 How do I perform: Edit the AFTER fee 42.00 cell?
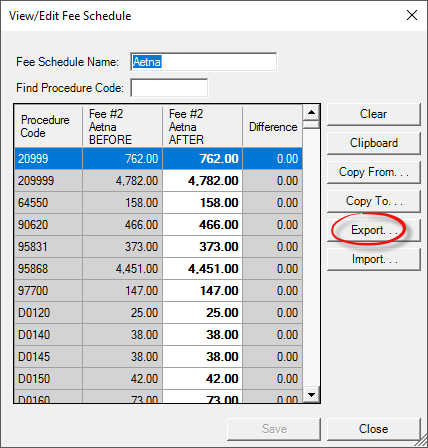pos(203,379)
